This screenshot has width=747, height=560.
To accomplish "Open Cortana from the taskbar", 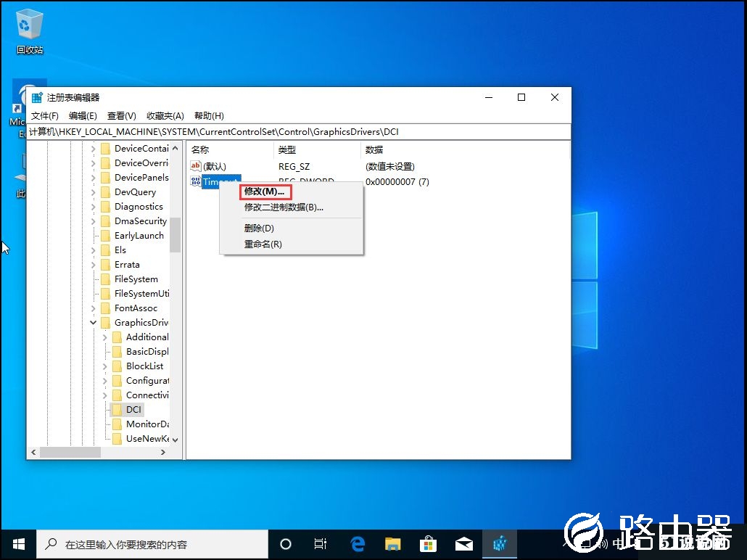I will click(x=285, y=544).
